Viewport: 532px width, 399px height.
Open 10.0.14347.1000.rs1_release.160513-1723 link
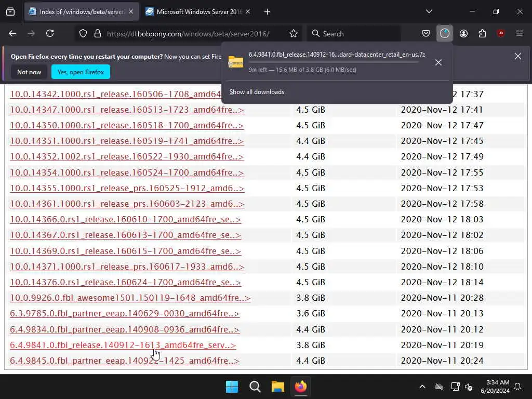(x=127, y=110)
